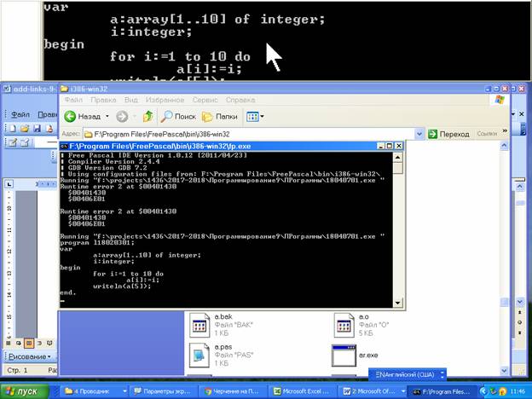
Task: Open Избранное menu in Explorer
Action: coord(165,100)
